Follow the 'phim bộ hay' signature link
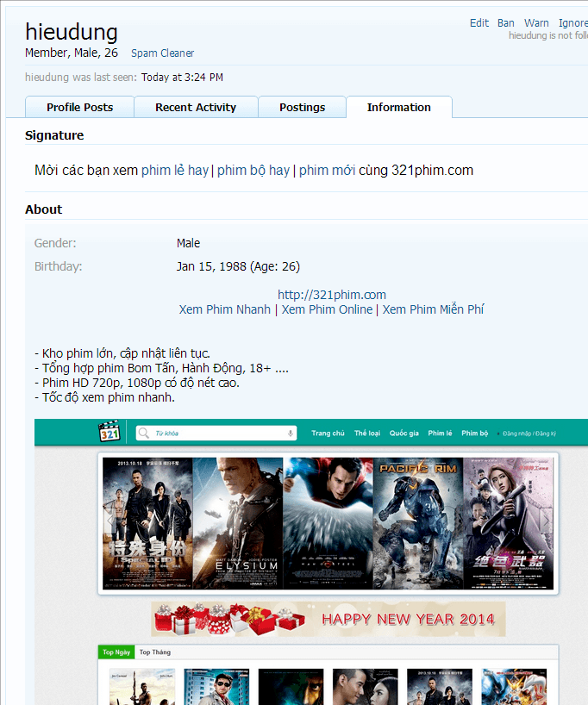 [x=253, y=171]
